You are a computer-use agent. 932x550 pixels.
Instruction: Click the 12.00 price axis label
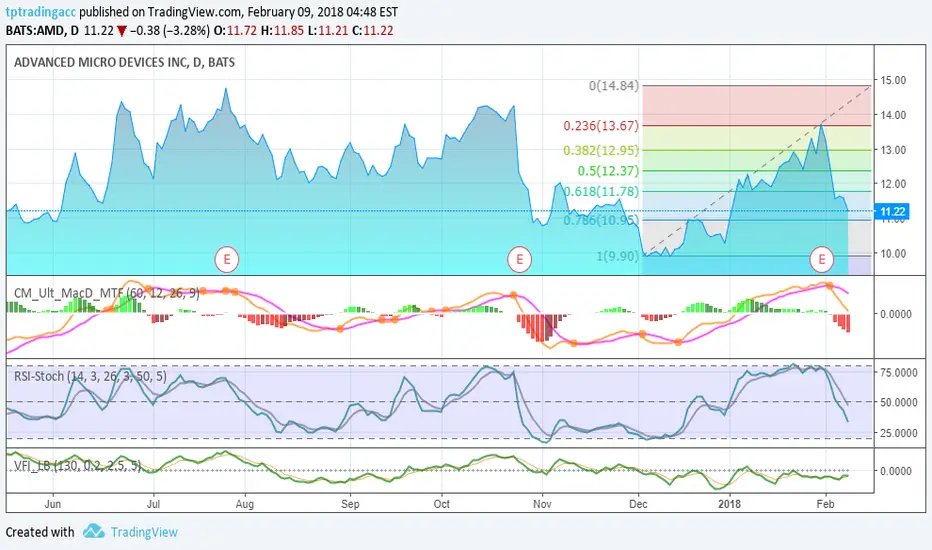pos(893,184)
